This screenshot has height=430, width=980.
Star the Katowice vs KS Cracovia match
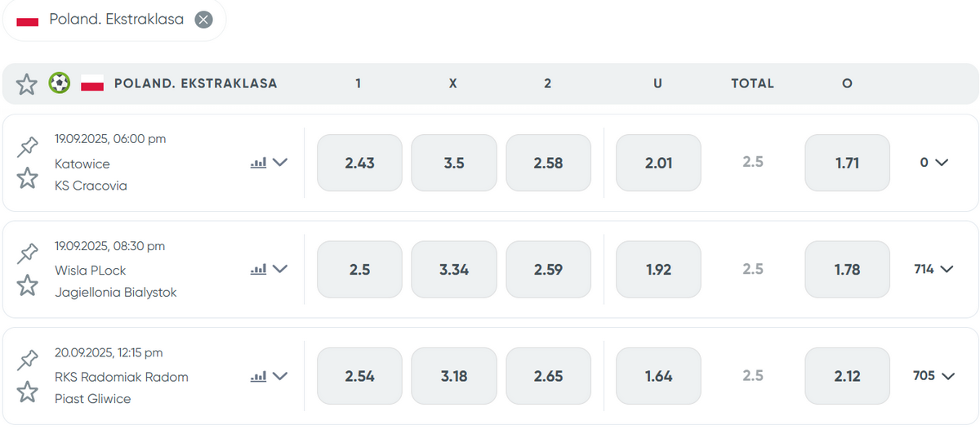28,177
